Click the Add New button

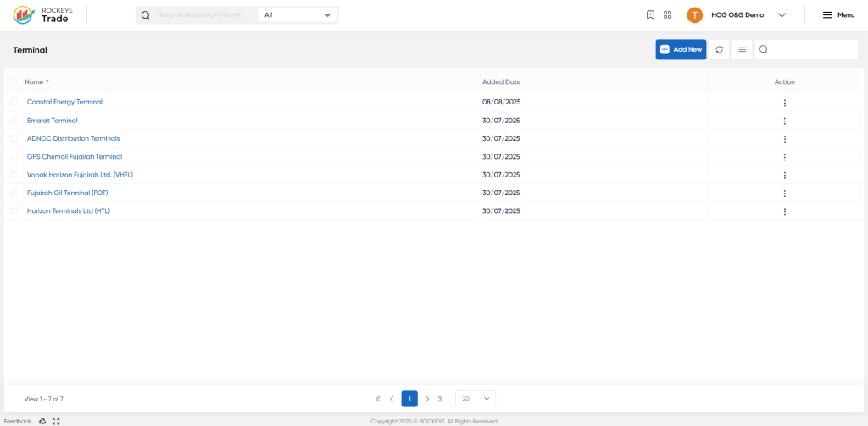click(681, 49)
